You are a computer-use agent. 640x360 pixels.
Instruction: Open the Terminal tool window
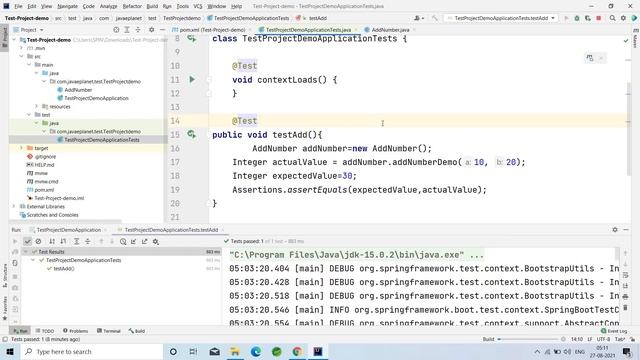[109, 331]
